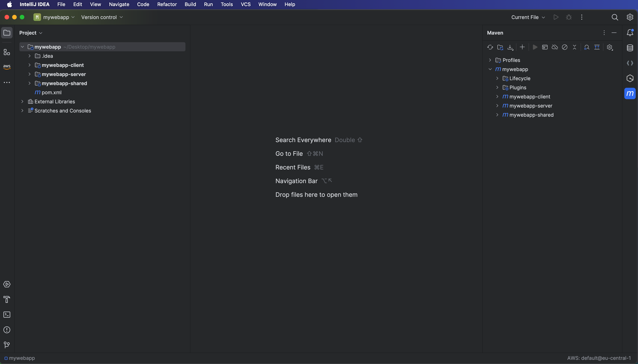Click the curly braces sidebar icon
Viewport: 638px width, 364px height.
click(630, 63)
